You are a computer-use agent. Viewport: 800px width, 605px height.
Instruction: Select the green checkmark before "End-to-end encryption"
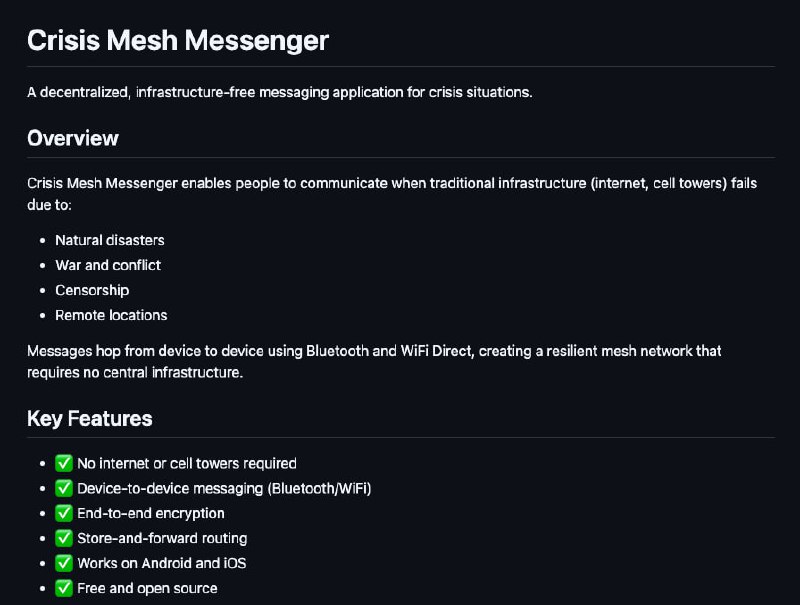click(64, 513)
